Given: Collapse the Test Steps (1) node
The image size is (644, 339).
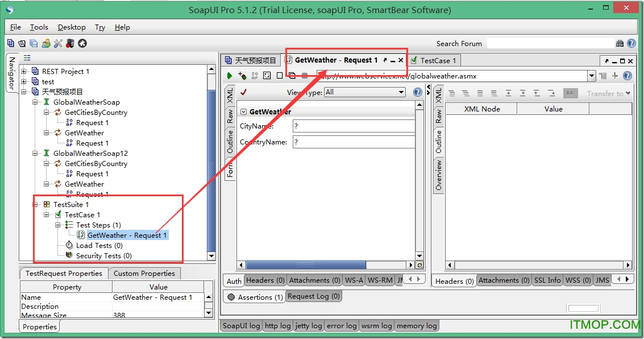Looking at the screenshot, I should pyautogui.click(x=59, y=225).
